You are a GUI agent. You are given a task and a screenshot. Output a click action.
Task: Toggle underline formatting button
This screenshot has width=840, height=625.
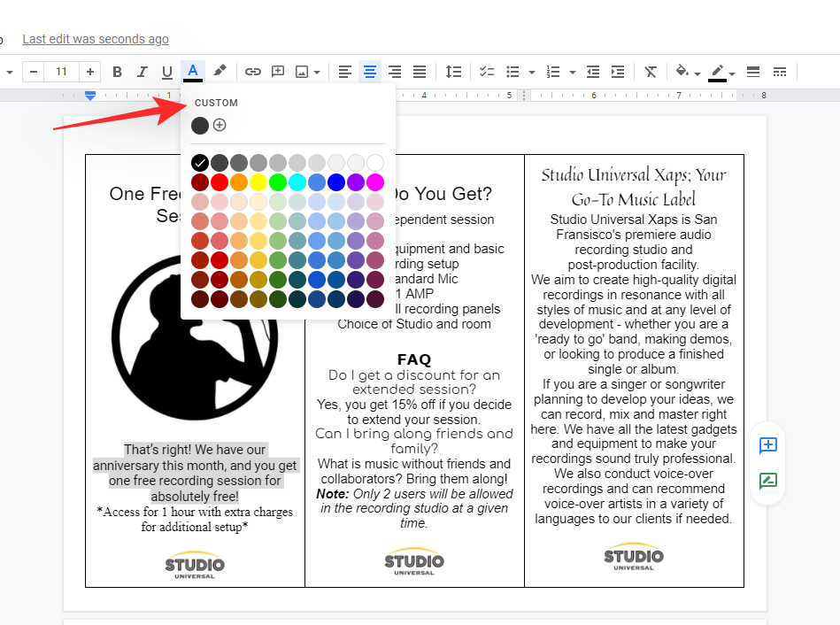pos(166,72)
